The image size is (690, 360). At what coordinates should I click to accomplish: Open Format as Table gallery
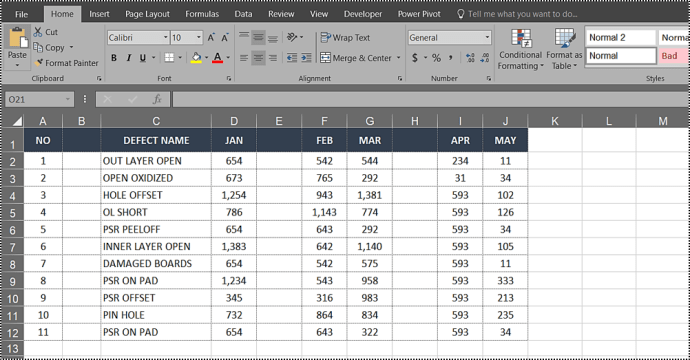[x=564, y=49]
